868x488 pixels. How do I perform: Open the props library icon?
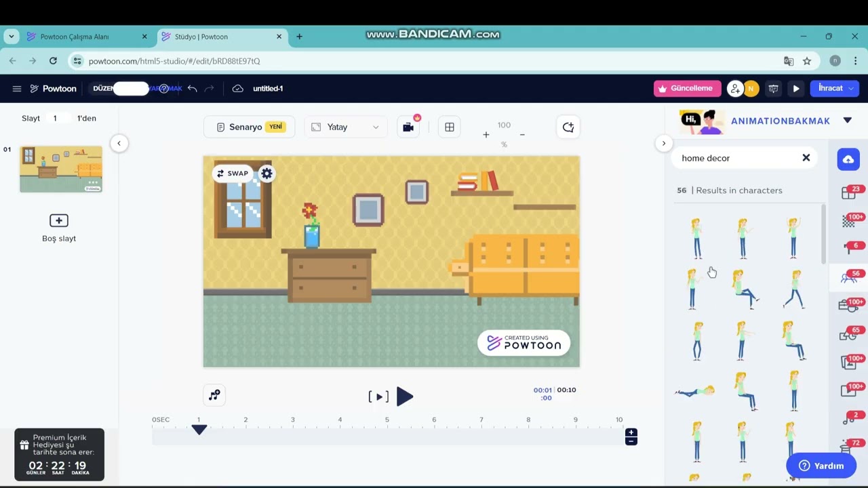click(x=849, y=305)
